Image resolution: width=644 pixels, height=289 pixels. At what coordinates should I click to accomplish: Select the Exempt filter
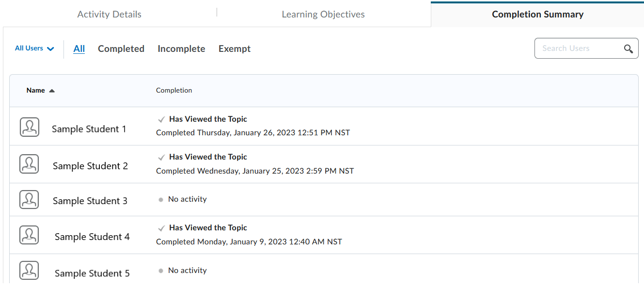click(x=234, y=48)
